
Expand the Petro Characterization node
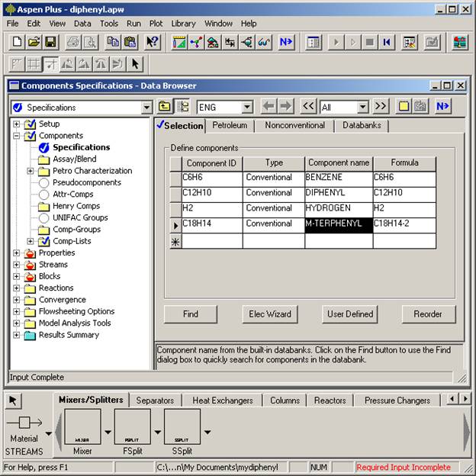tap(31, 171)
